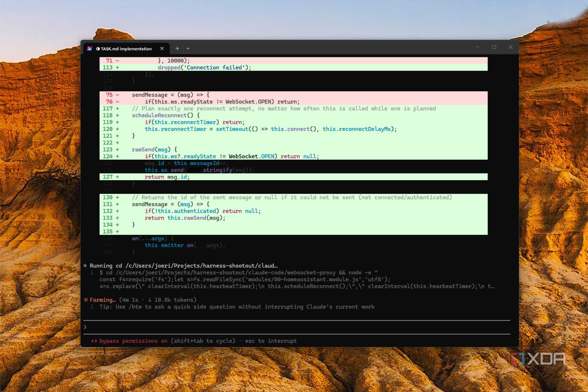Screen dimensions: 588x392
Task: Click removed line 76 readyState check
Action: 293,102
